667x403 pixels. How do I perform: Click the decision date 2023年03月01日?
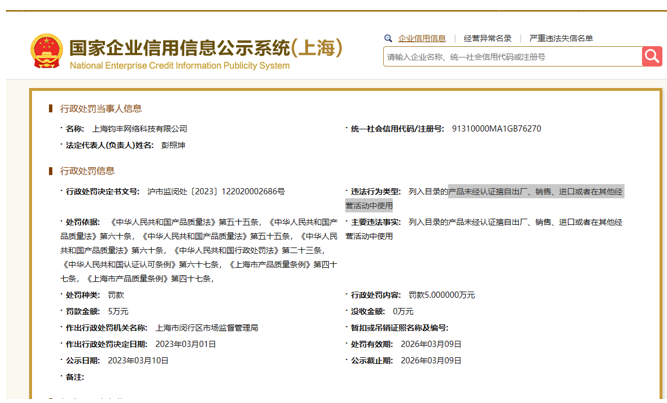pyautogui.click(x=185, y=344)
